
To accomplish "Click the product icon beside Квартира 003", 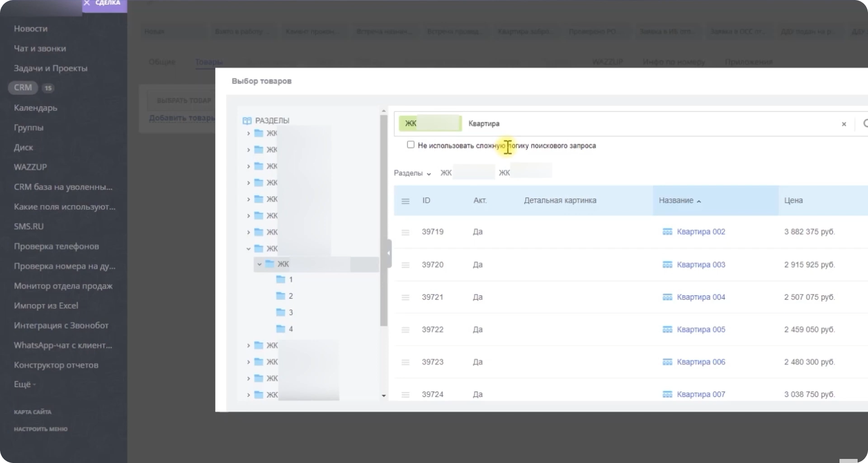I will tap(667, 265).
